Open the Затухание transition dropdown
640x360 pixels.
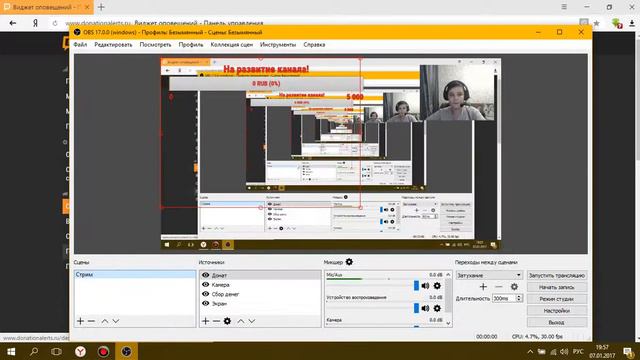coord(489,275)
